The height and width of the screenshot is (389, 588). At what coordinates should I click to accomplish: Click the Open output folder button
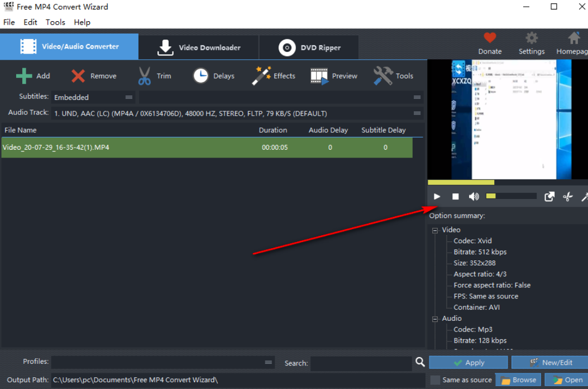[x=566, y=380]
